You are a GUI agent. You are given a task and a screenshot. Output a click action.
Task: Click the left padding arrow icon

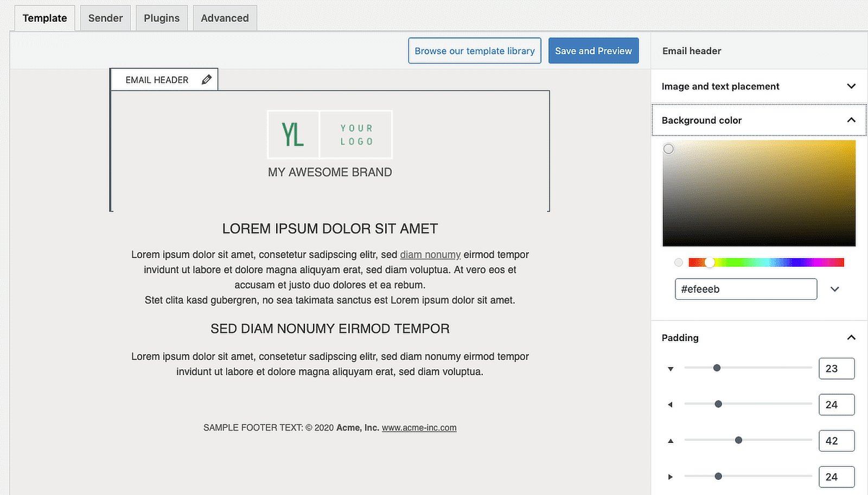pyautogui.click(x=670, y=404)
